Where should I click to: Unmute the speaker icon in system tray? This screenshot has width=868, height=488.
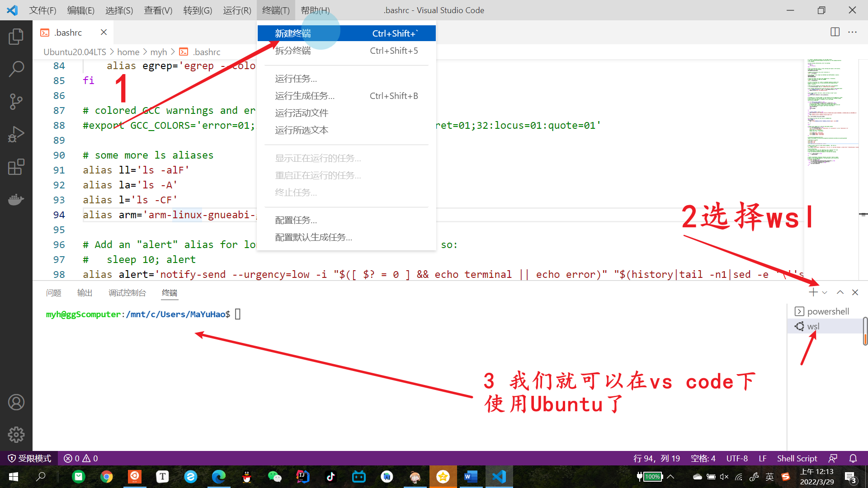(x=724, y=477)
